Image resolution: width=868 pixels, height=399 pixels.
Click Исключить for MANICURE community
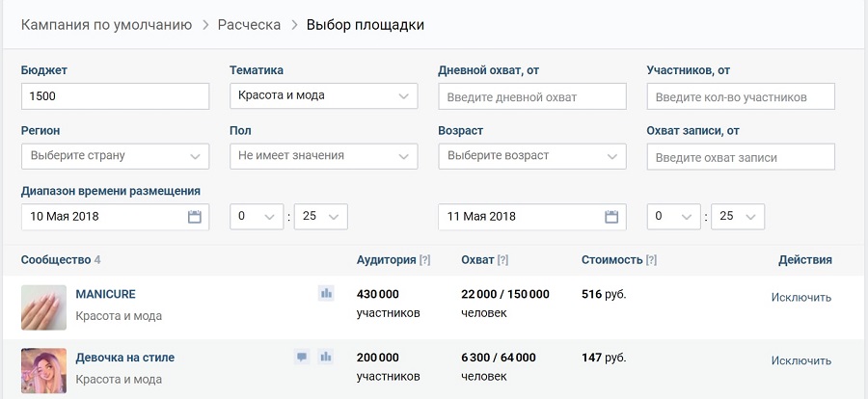(x=800, y=297)
